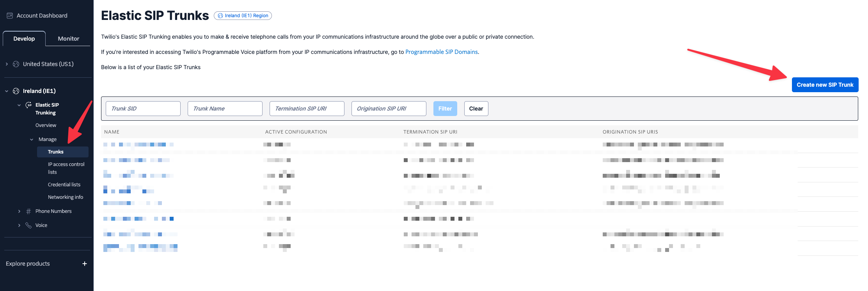Open IP access control lists

tap(66, 168)
